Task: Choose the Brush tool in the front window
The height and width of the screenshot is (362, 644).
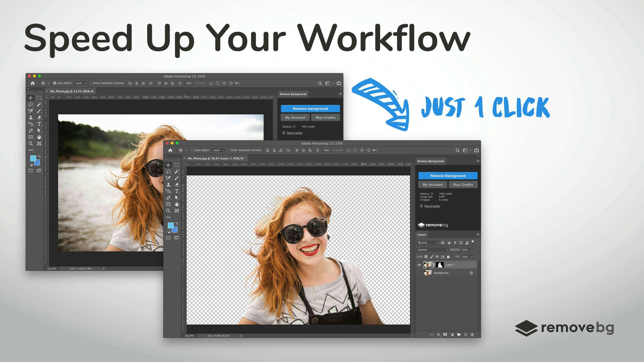Action: [x=177, y=178]
